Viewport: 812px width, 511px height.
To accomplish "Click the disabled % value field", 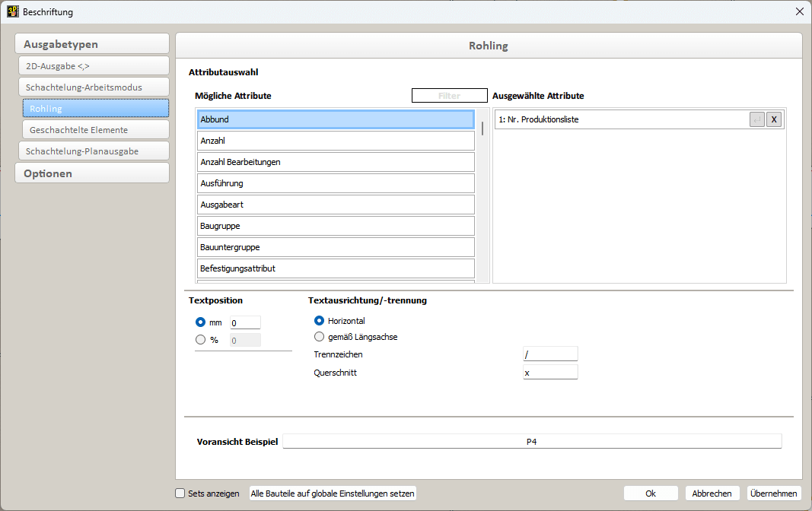I will coord(246,341).
